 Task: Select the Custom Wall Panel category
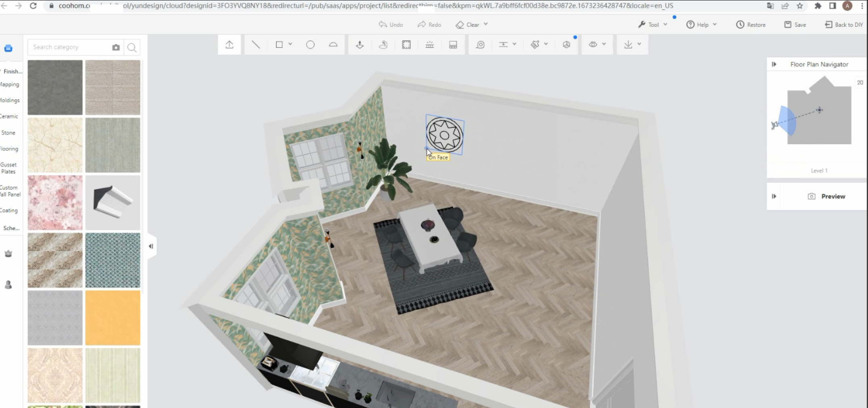tap(10, 191)
